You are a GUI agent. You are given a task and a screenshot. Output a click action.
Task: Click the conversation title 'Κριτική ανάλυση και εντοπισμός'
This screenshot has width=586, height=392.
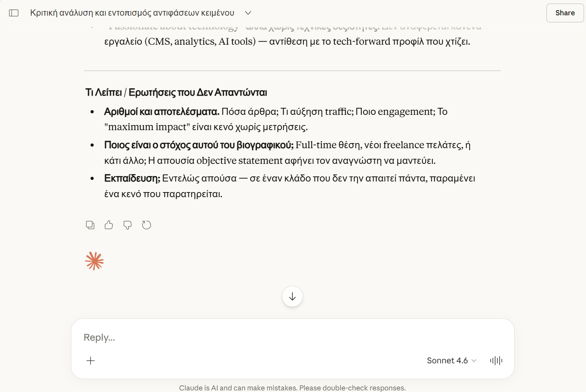tap(132, 13)
